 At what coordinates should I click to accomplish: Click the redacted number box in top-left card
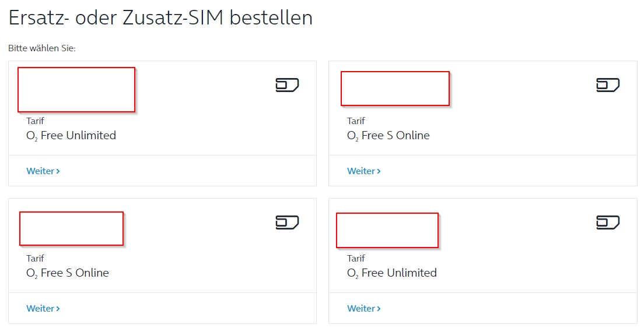click(x=76, y=90)
